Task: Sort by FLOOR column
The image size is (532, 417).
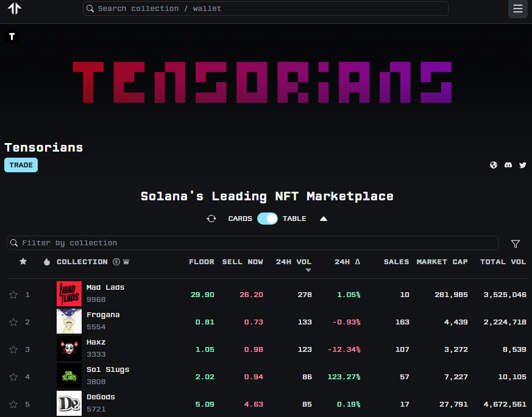Action: click(x=202, y=262)
